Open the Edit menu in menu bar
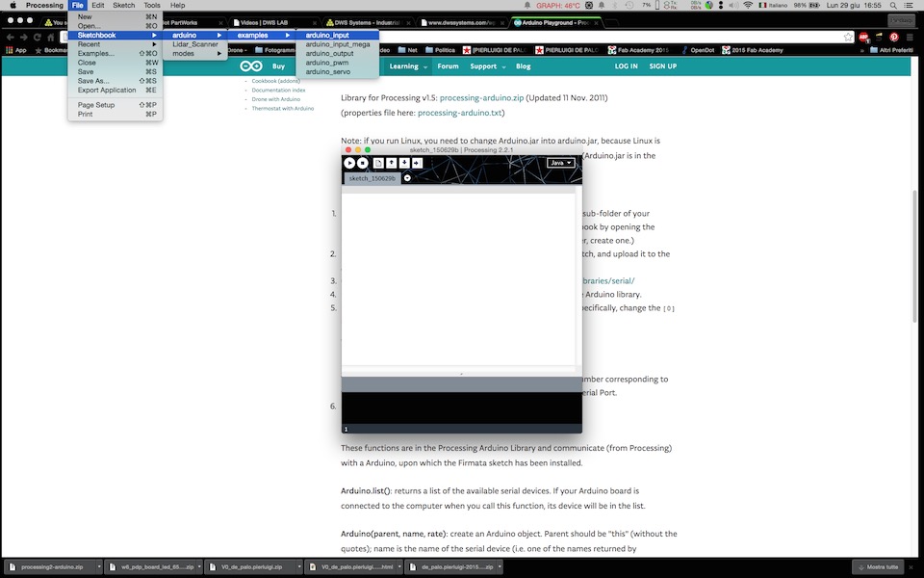 tap(98, 5)
